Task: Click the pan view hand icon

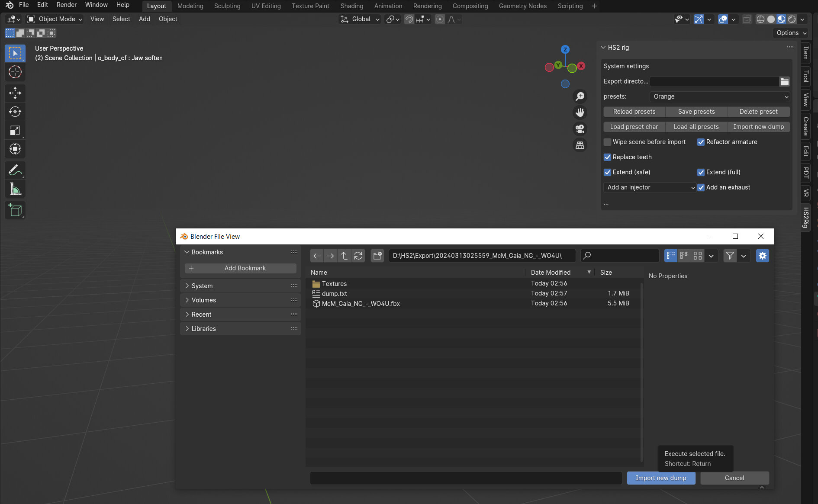Action: coord(580,112)
